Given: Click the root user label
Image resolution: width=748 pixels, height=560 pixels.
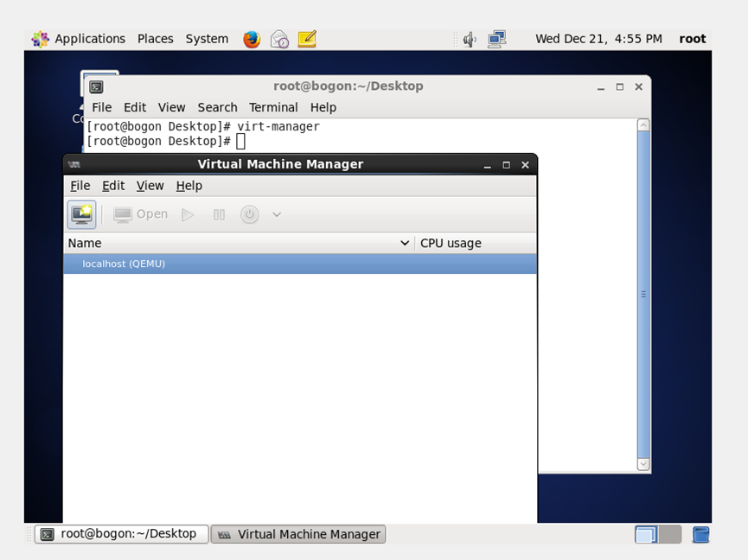Looking at the screenshot, I should coord(692,39).
